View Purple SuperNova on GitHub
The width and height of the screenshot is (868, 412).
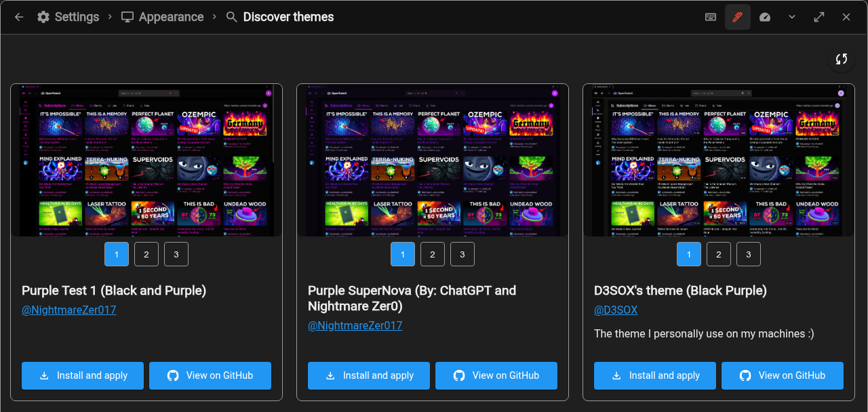[x=496, y=375]
